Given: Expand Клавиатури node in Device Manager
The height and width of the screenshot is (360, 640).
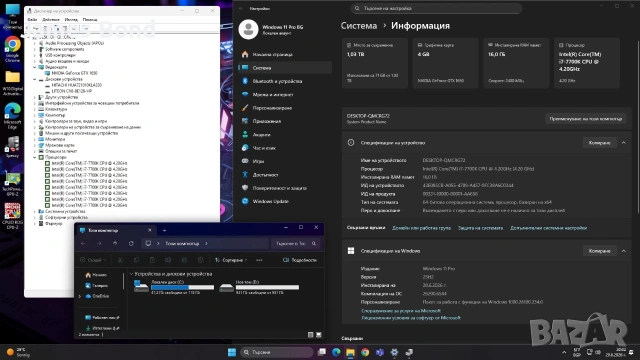Looking at the screenshot, I should 35,109.
